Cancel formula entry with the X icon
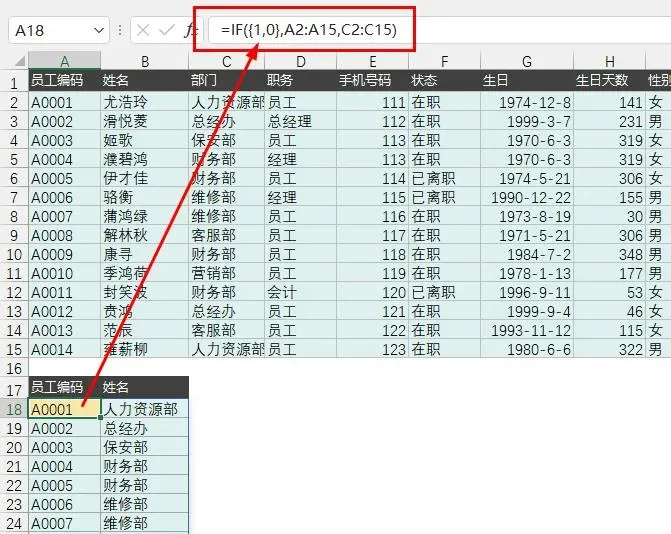This screenshot has height=534, width=671. (x=143, y=30)
